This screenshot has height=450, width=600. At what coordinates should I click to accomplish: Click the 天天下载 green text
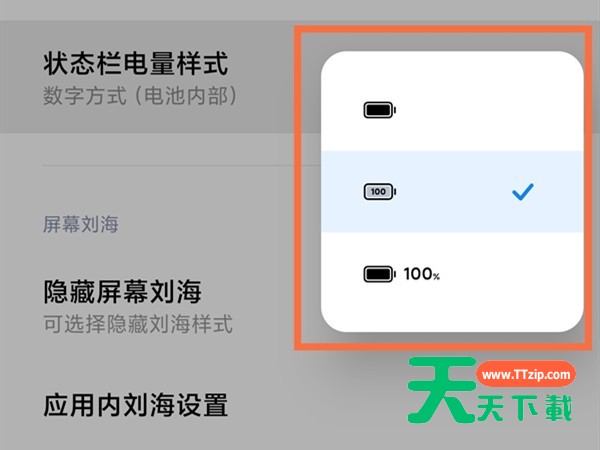pyautogui.click(x=524, y=409)
